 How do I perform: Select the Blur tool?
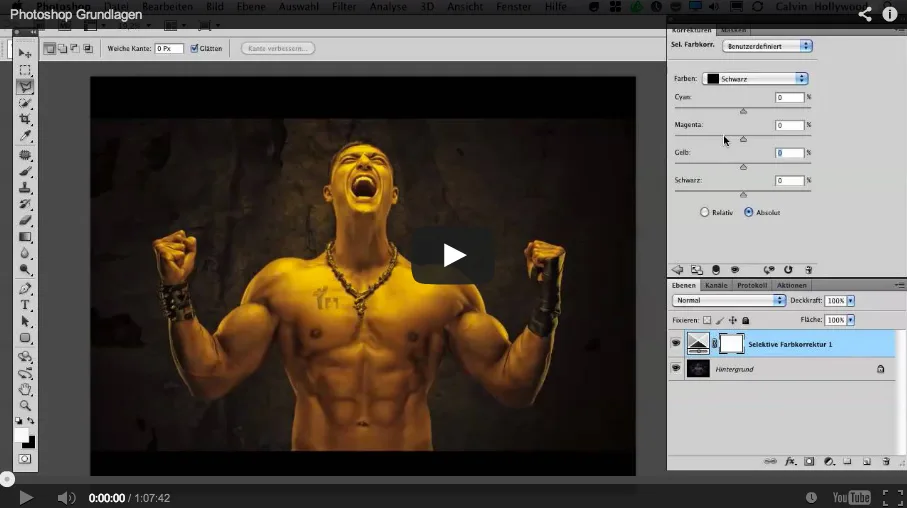coord(25,253)
